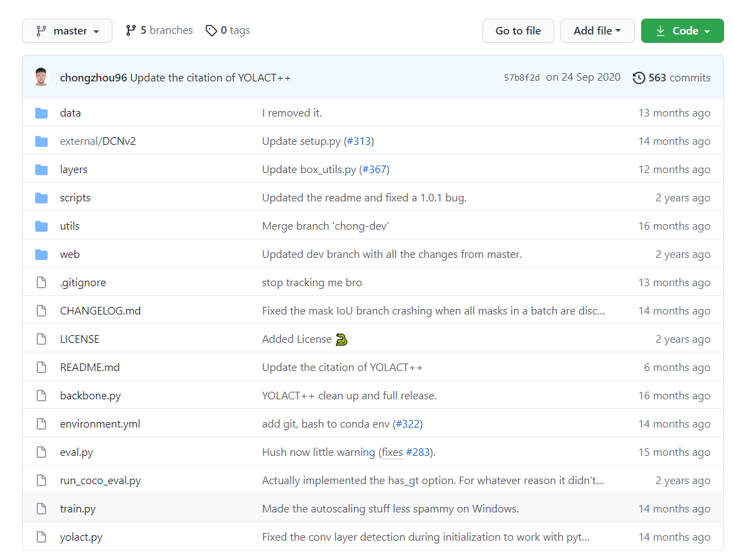Screen dimensions: 733x560
Task: Click the tag icon beside 0 tags
Action: (x=211, y=30)
